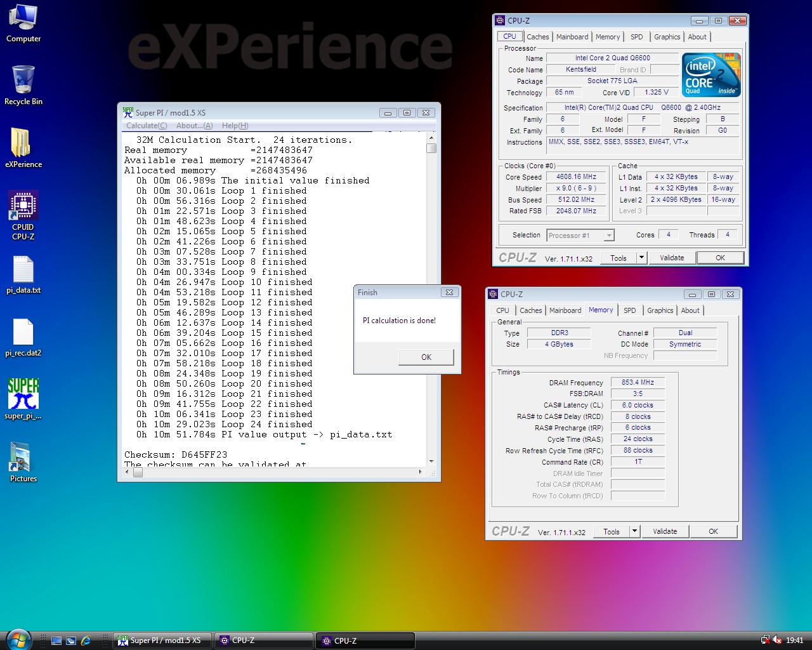
Task: Switch to CPU tab in lower CPU-Z
Action: coord(502,310)
